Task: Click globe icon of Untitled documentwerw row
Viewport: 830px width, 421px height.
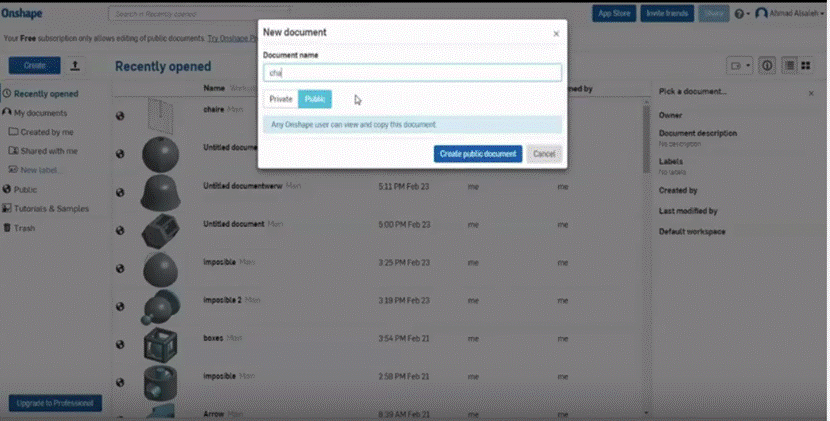Action: point(120,192)
